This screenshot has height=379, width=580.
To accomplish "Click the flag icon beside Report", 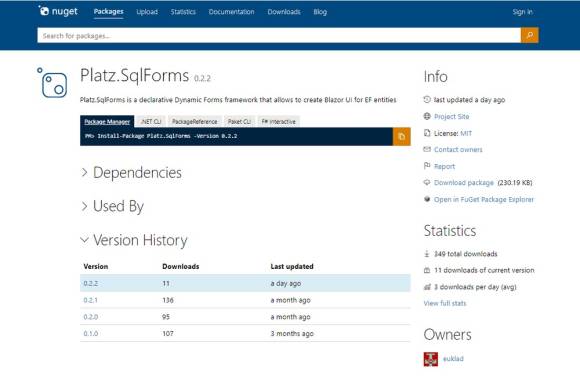I will point(427,166).
